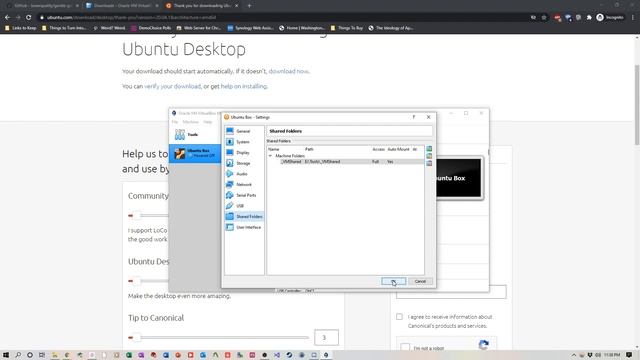
Task: Select Ubuntu Box virtual machine entry
Action: click(x=195, y=153)
